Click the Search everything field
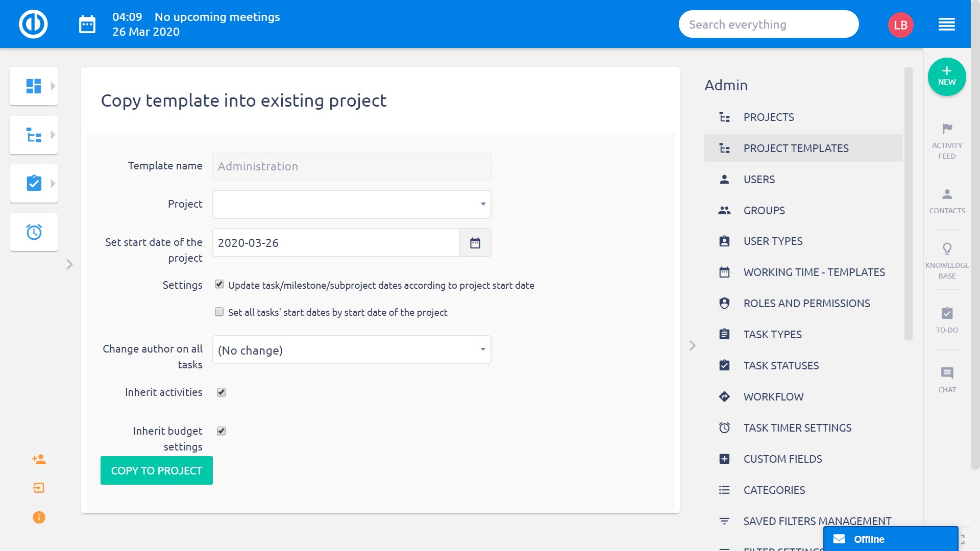Viewport: 980px width, 551px height. coord(768,24)
